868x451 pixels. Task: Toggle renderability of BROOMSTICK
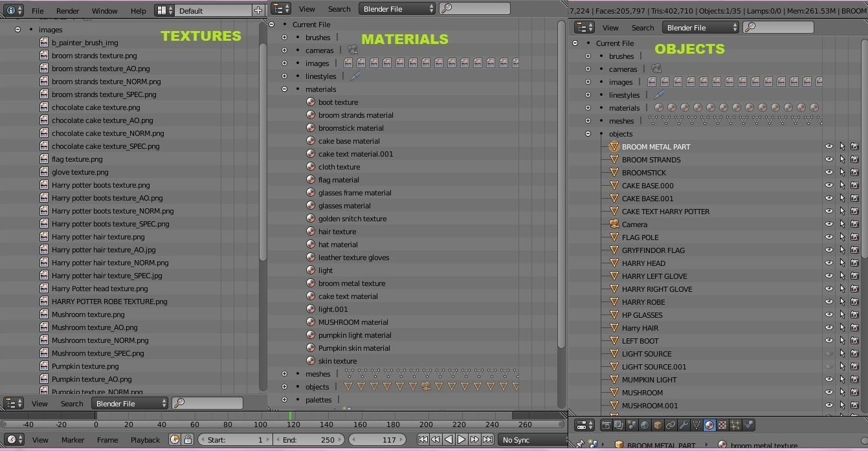854,173
